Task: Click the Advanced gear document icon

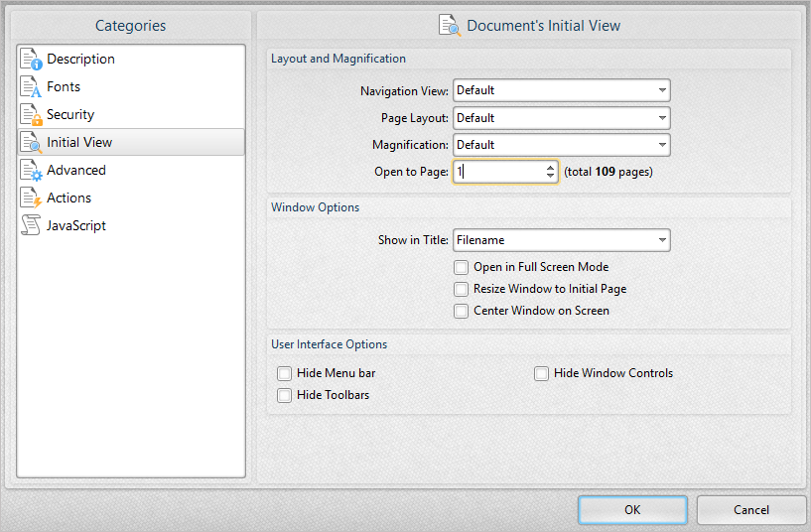Action: (x=32, y=171)
